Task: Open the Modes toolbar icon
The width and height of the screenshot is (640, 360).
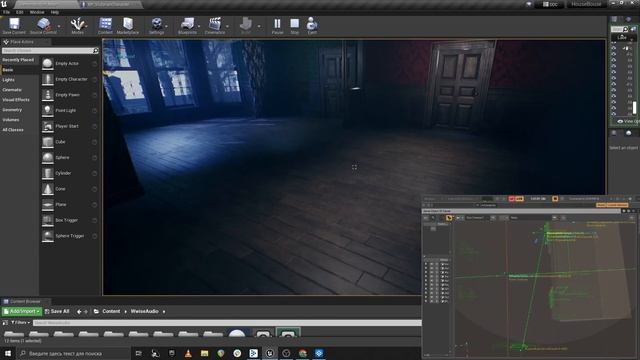Action: tap(77, 26)
